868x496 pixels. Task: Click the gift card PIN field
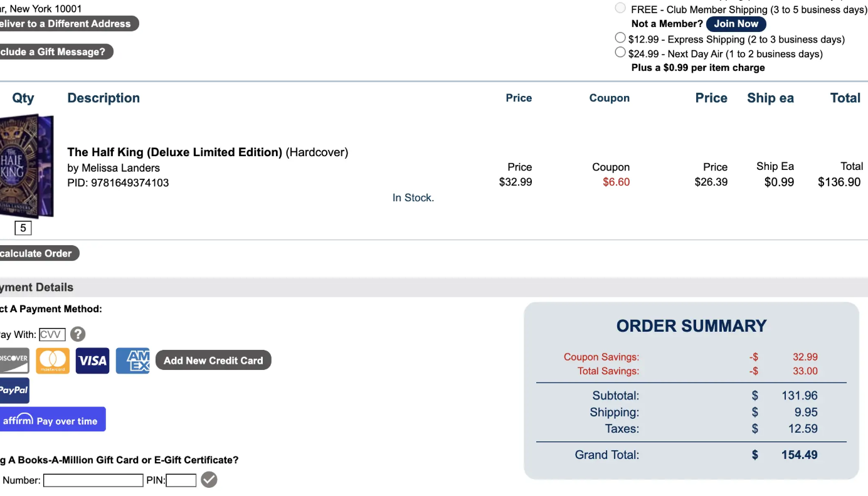pyautogui.click(x=181, y=480)
